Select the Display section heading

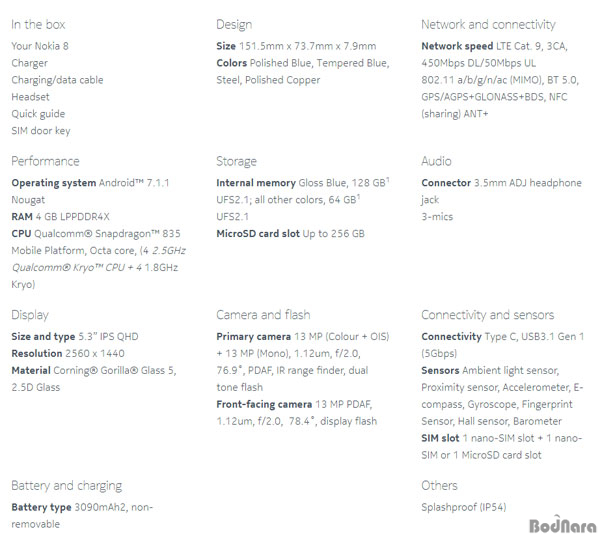pos(30,315)
